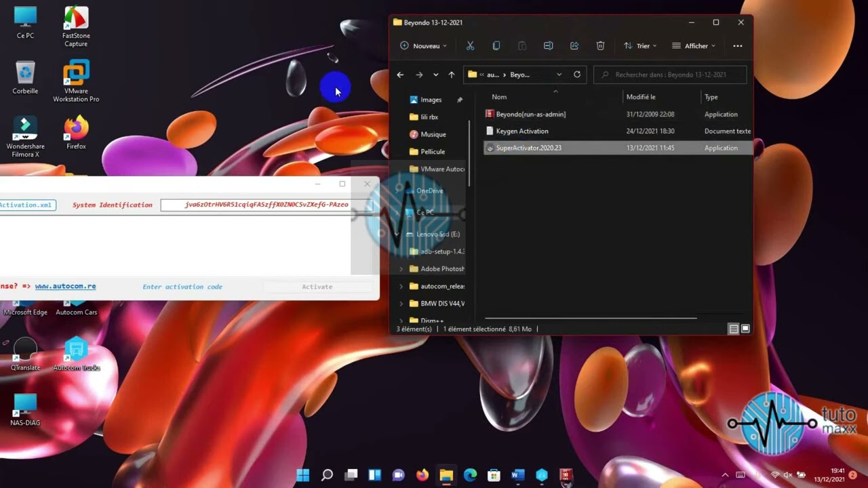Open Images folder in navigation pane
Image resolution: width=868 pixels, height=488 pixels.
click(x=431, y=100)
